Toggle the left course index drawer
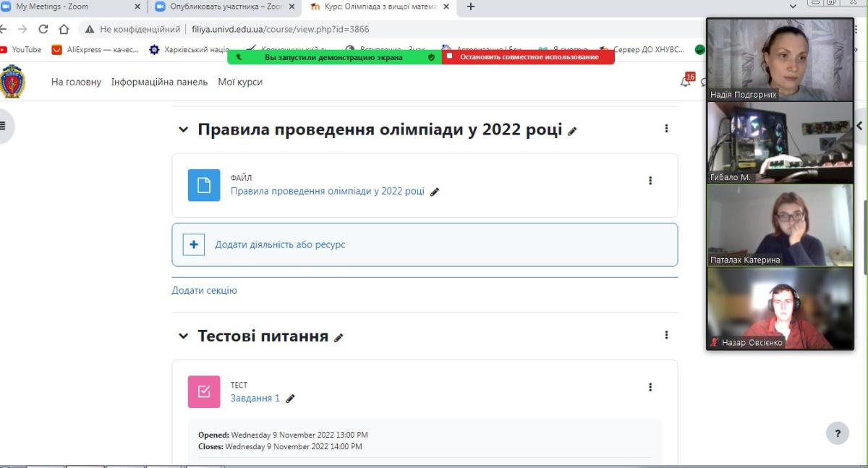868x468 pixels. [x=4, y=125]
